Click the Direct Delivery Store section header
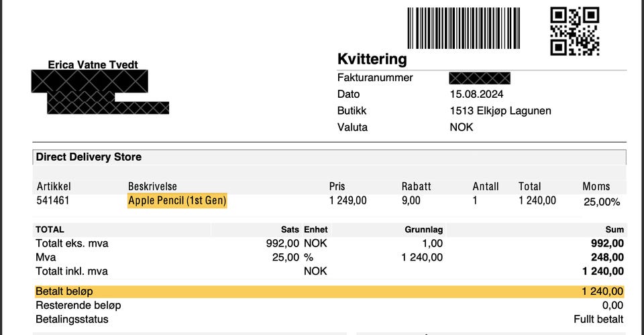Viewport: 644px width, 335px height. point(89,157)
